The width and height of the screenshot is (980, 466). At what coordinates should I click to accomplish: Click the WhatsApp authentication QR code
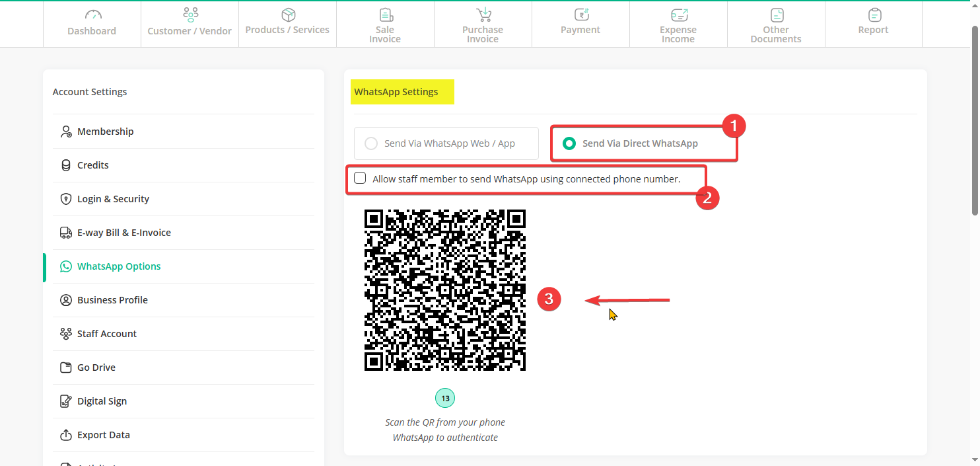tap(445, 290)
